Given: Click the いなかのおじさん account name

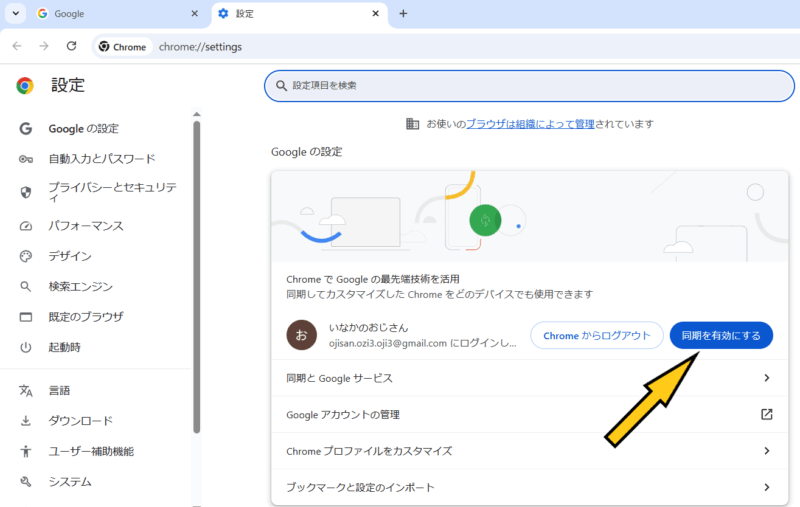Looking at the screenshot, I should (368, 327).
